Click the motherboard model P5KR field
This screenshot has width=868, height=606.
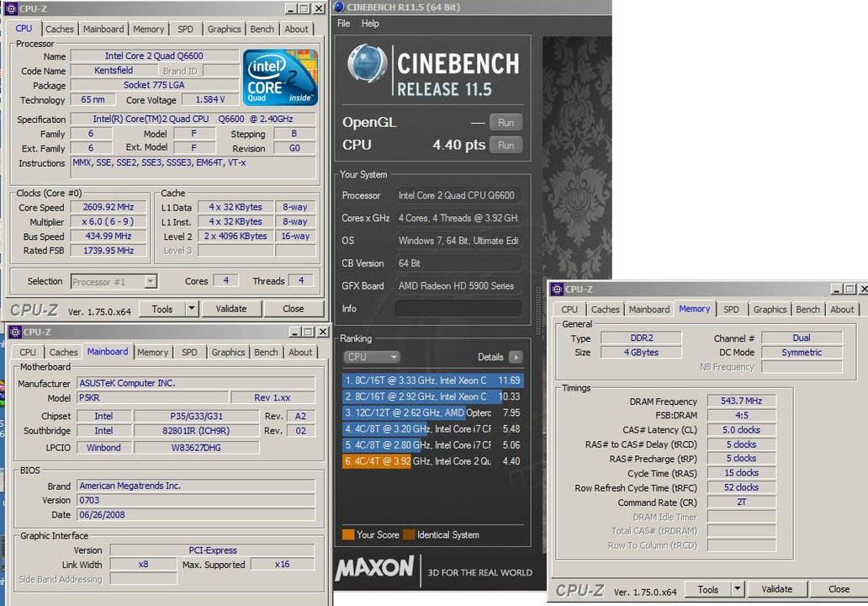(x=152, y=398)
